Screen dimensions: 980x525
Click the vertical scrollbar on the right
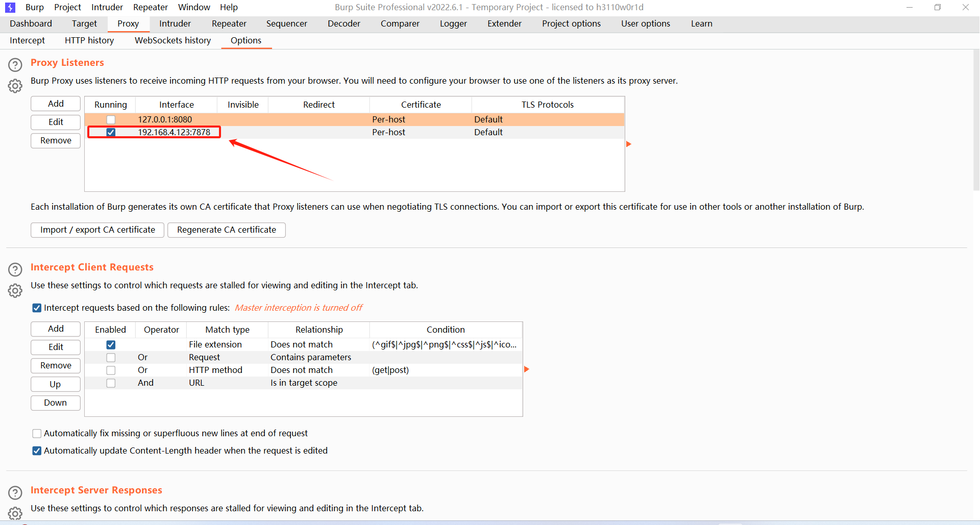point(976,120)
